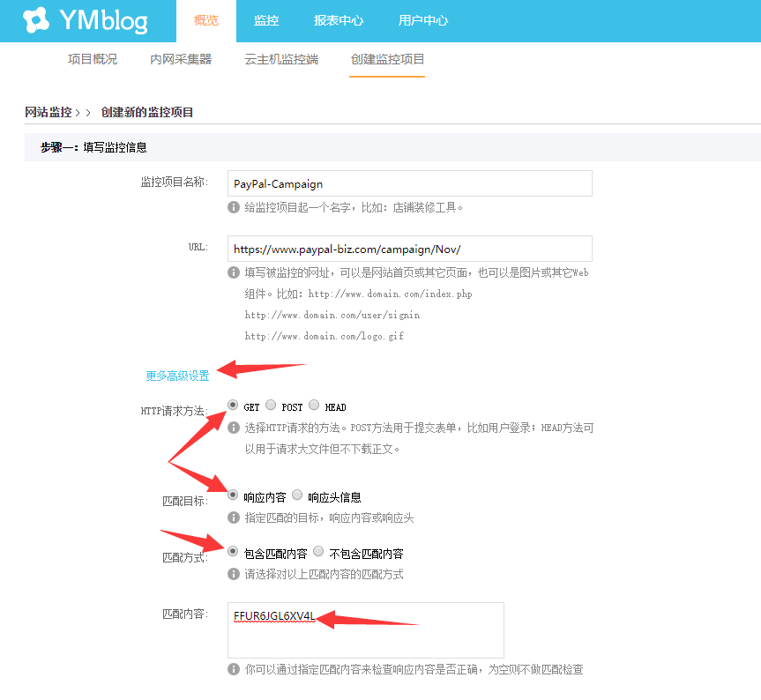Click the 匹配方式 label
This screenshot has width=761, height=700.
185,558
